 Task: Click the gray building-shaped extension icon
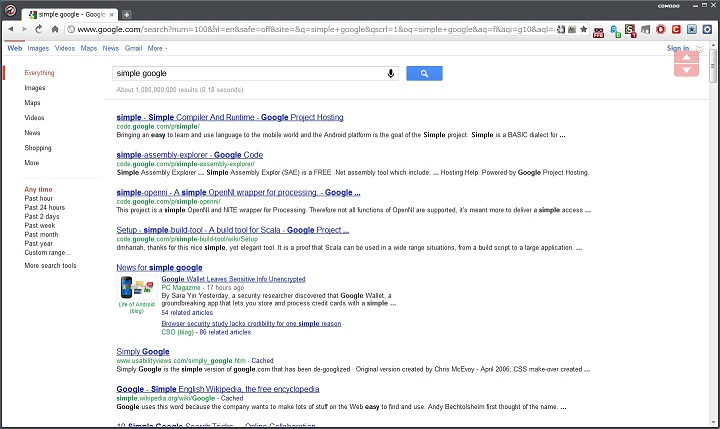646,30
